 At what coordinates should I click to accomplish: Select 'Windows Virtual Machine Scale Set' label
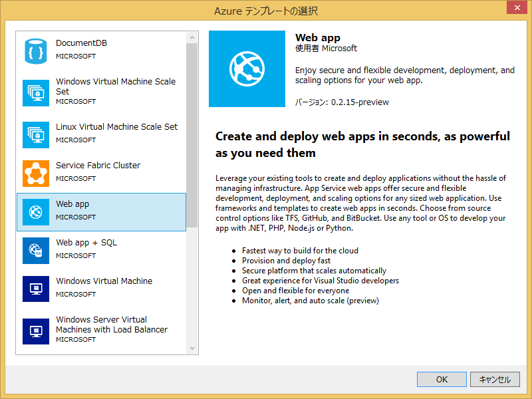click(116, 86)
